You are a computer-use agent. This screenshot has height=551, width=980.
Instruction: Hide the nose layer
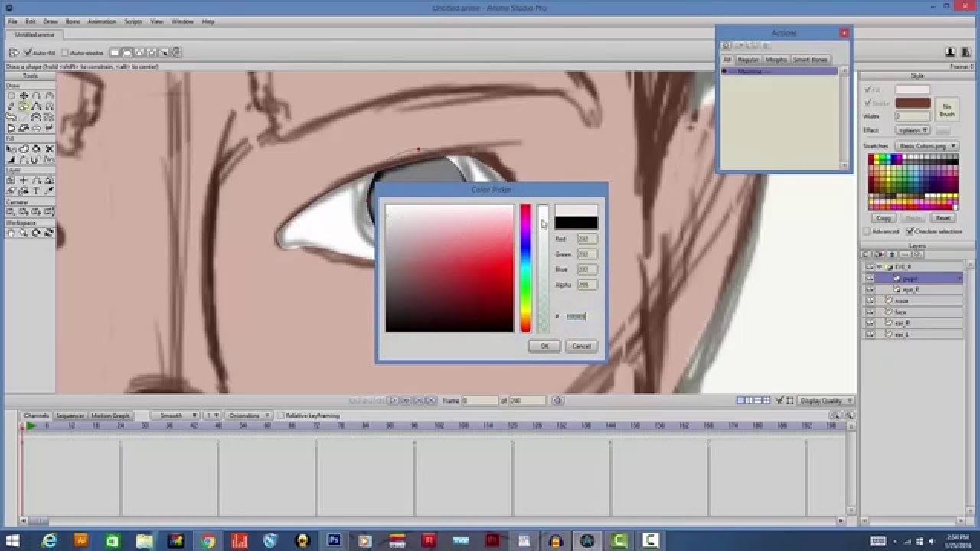coord(870,300)
